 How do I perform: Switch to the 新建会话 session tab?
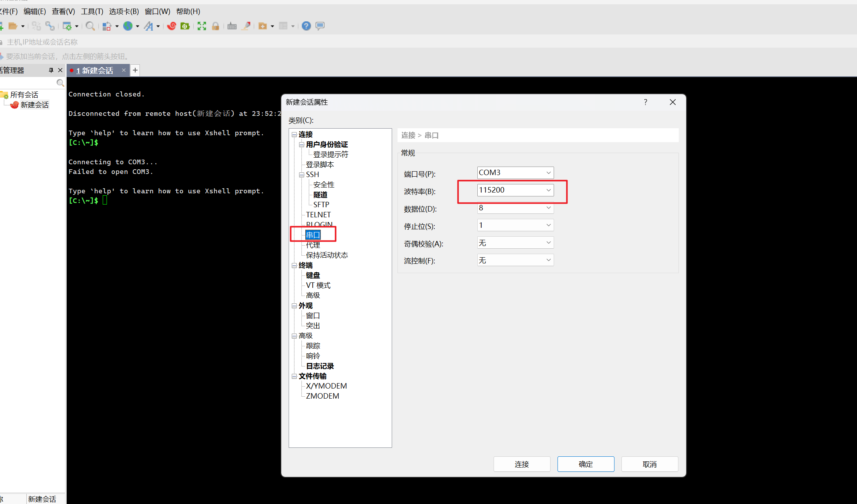tap(95, 70)
